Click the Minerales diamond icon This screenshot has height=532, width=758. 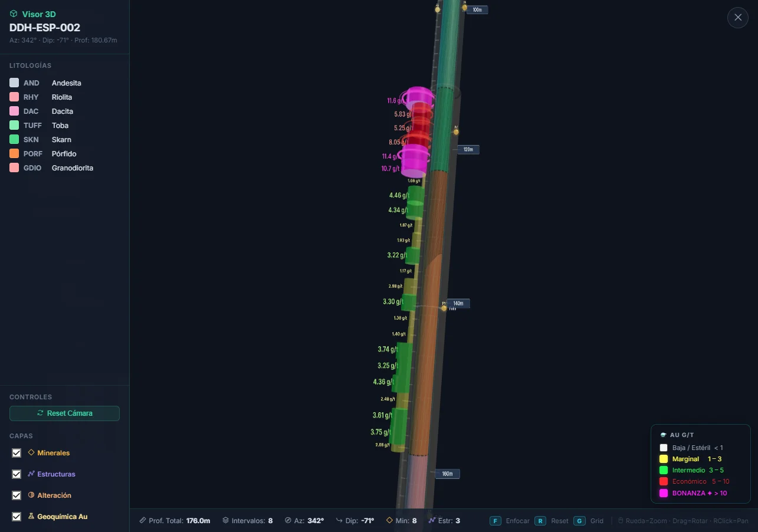[31, 452]
